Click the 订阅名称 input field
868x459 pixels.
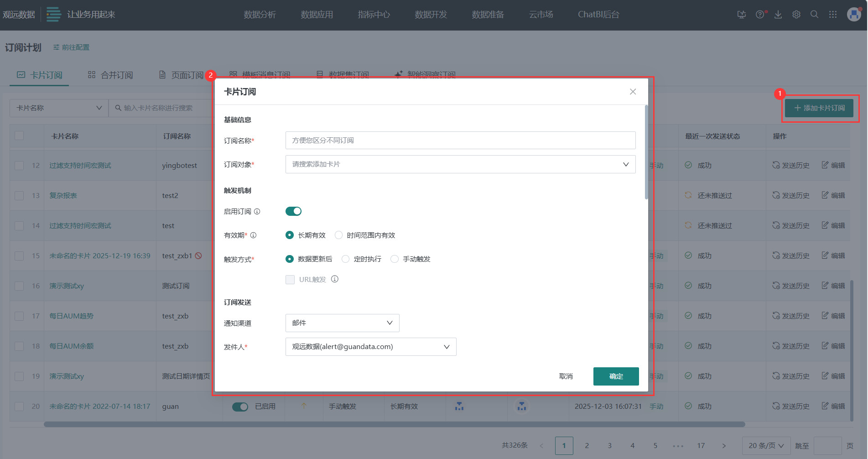(x=460, y=141)
